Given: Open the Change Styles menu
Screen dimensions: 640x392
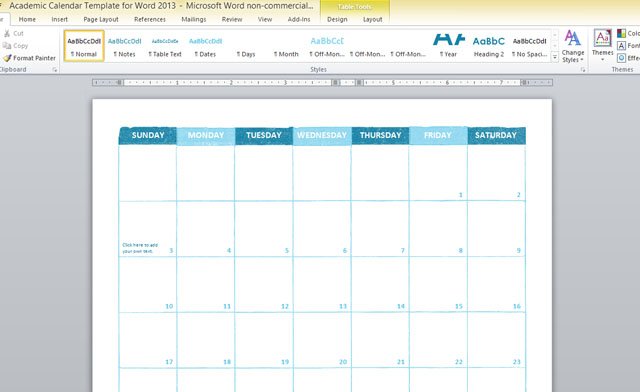Looking at the screenshot, I should [x=573, y=46].
